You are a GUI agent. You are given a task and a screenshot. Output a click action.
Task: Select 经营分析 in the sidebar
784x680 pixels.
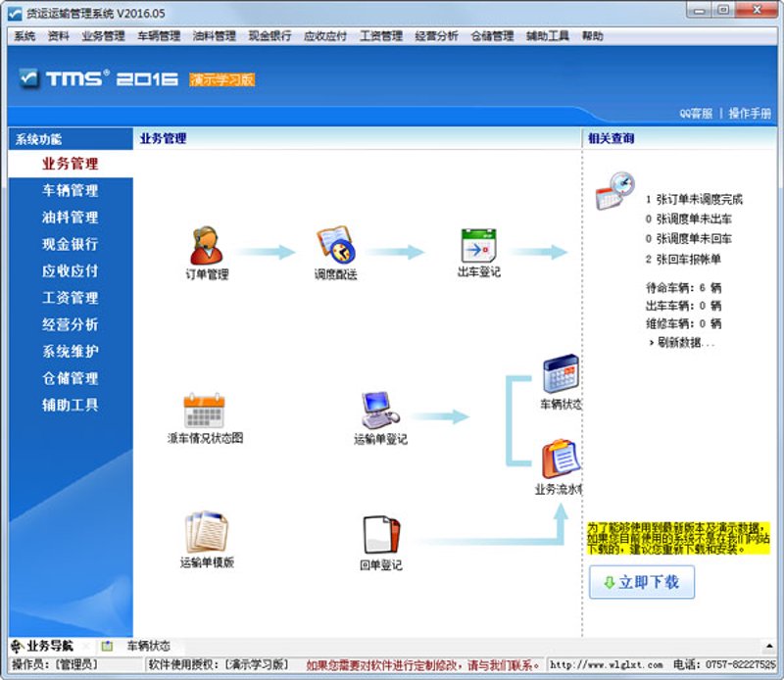[x=70, y=325]
